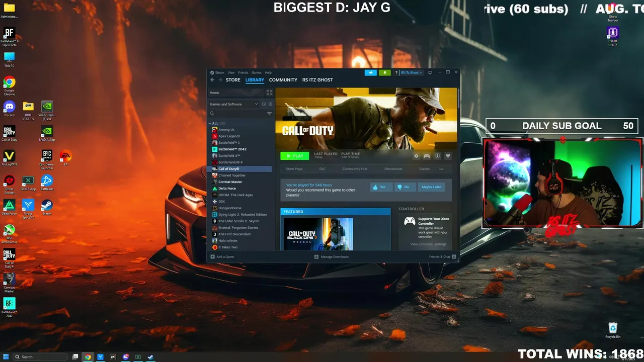Open CPUID CPU-Z desktop icon
Image resolution: width=644 pixels, height=362 pixels.
coord(613,37)
